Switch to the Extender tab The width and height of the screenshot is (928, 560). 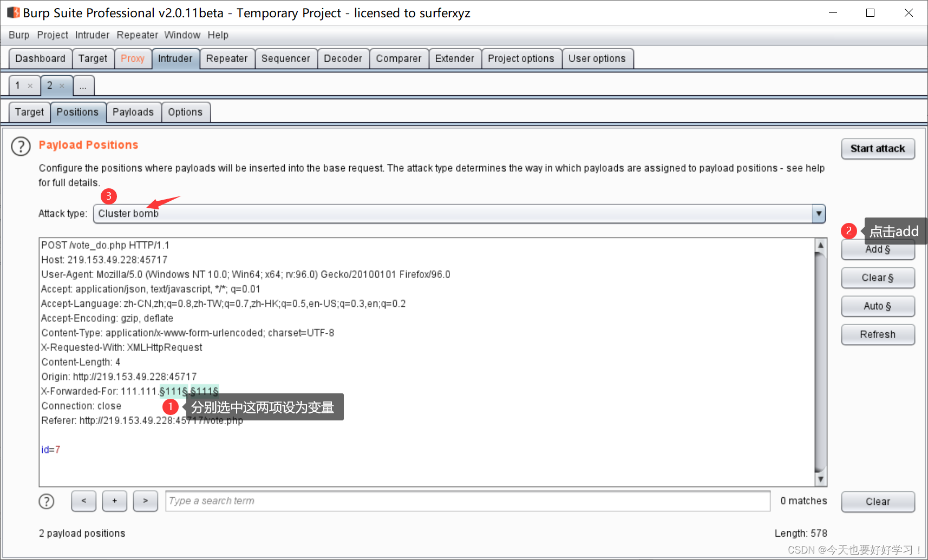click(455, 58)
